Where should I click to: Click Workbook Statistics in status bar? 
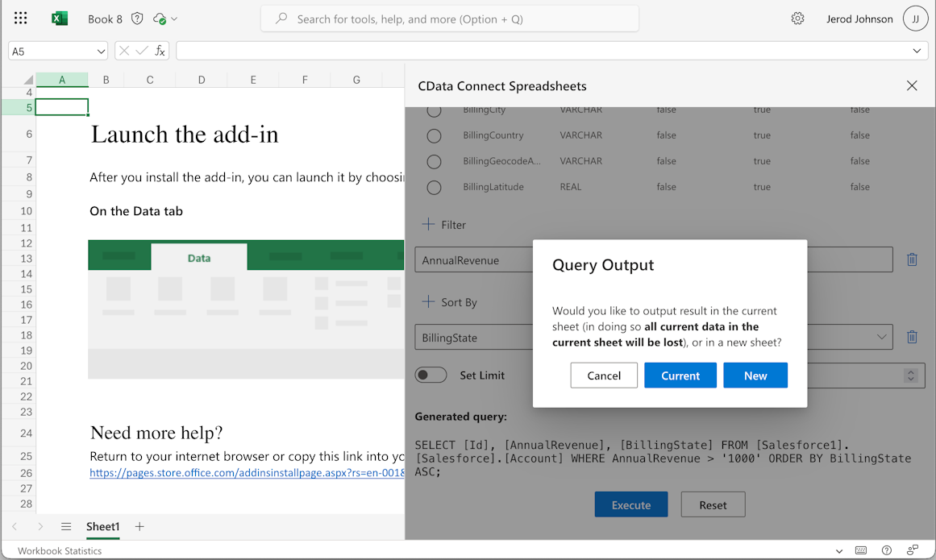(x=60, y=551)
